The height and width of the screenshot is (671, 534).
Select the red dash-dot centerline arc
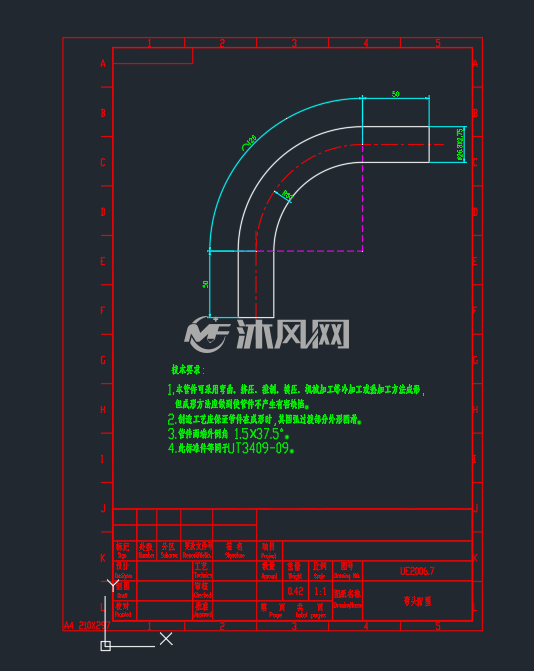(288, 175)
